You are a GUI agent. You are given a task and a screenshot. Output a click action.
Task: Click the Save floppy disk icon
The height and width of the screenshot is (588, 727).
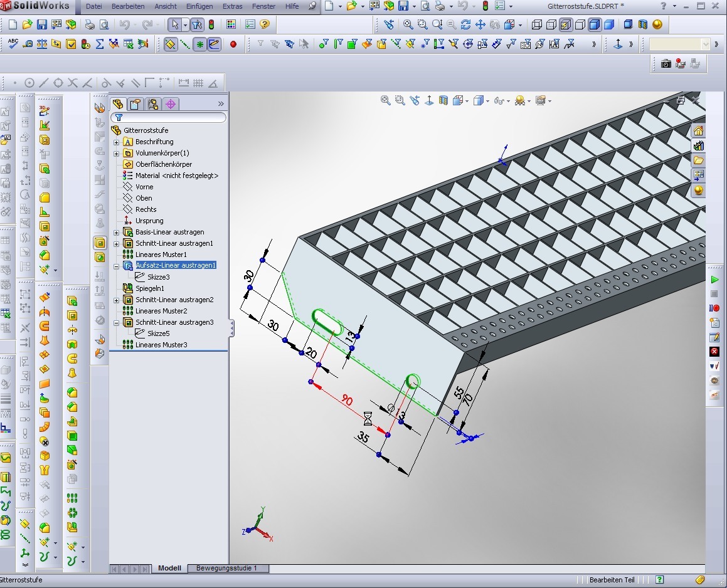42,24
